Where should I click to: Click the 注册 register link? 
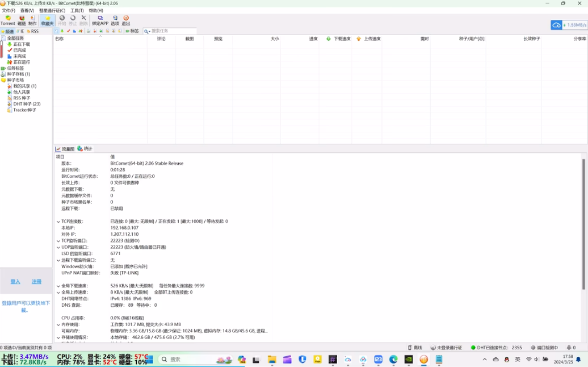pyautogui.click(x=36, y=281)
